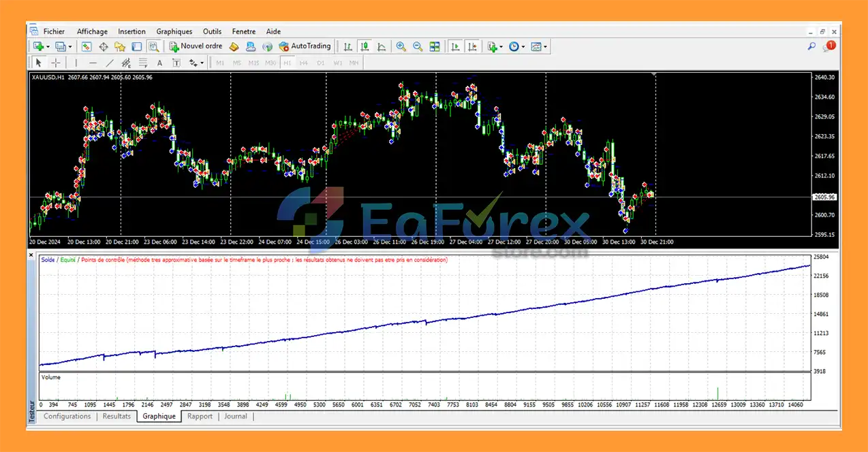Viewport: 868px width, 452px height.
Task: Open the Market Watch panel
Action: (x=87, y=46)
